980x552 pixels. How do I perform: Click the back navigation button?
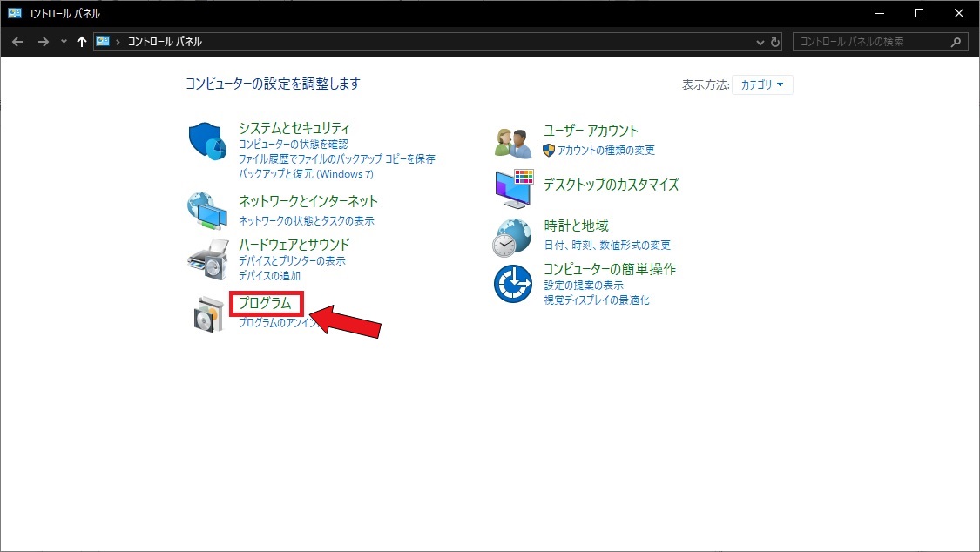click(17, 41)
